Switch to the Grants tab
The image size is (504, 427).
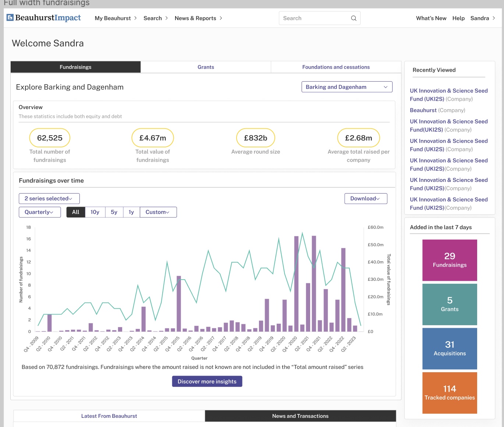pos(206,67)
